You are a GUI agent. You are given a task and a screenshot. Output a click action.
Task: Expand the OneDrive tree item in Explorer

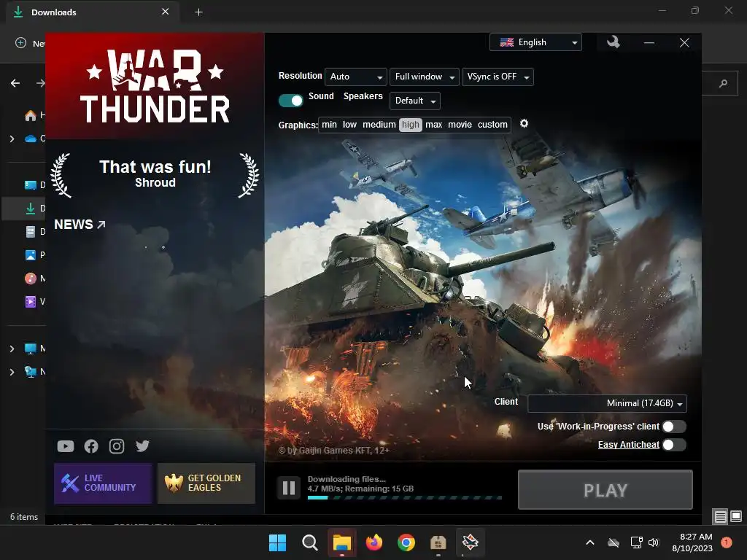[12, 139]
